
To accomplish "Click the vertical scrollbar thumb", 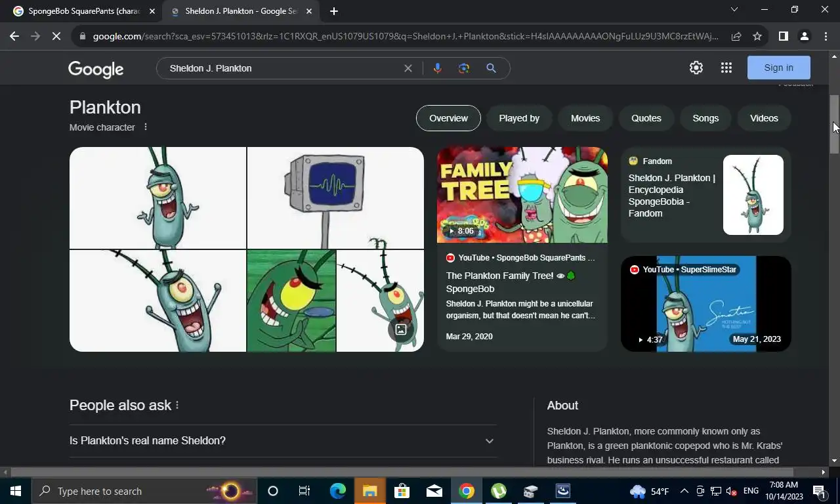I will [834, 125].
